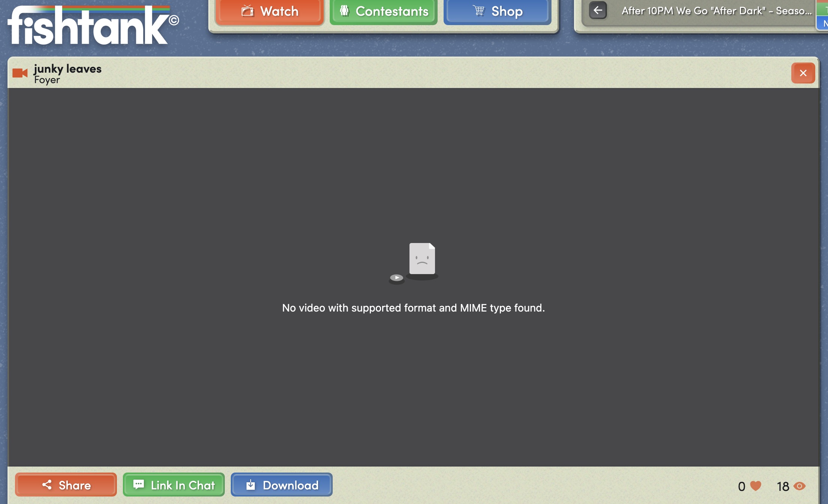Like the clip with heart icon

click(756, 486)
